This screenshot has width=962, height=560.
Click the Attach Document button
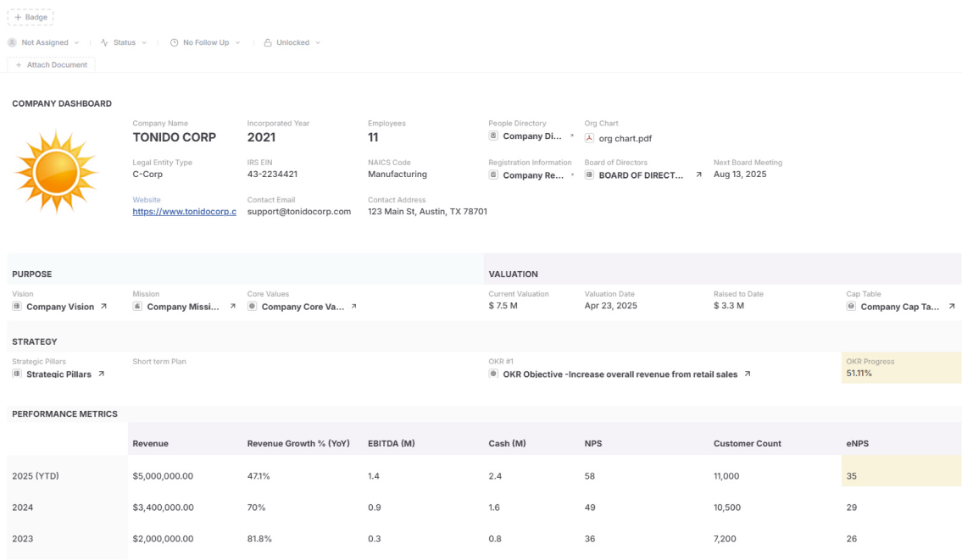click(52, 64)
